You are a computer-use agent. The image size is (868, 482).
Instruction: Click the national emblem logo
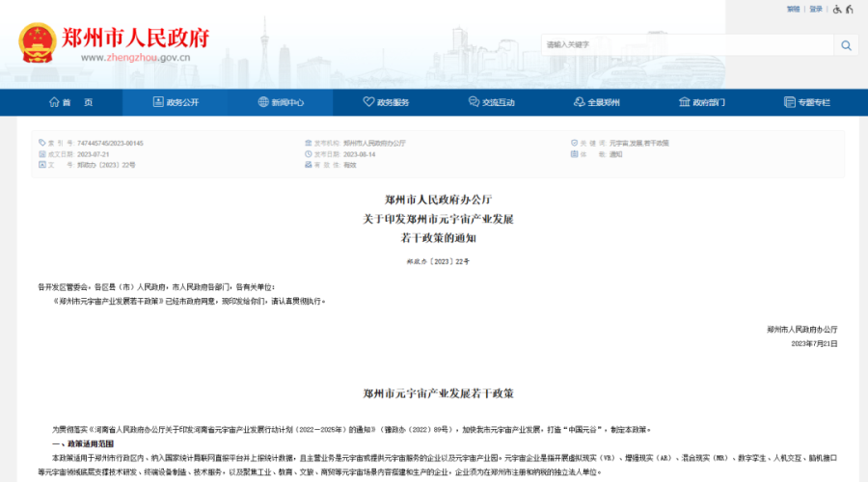point(38,43)
